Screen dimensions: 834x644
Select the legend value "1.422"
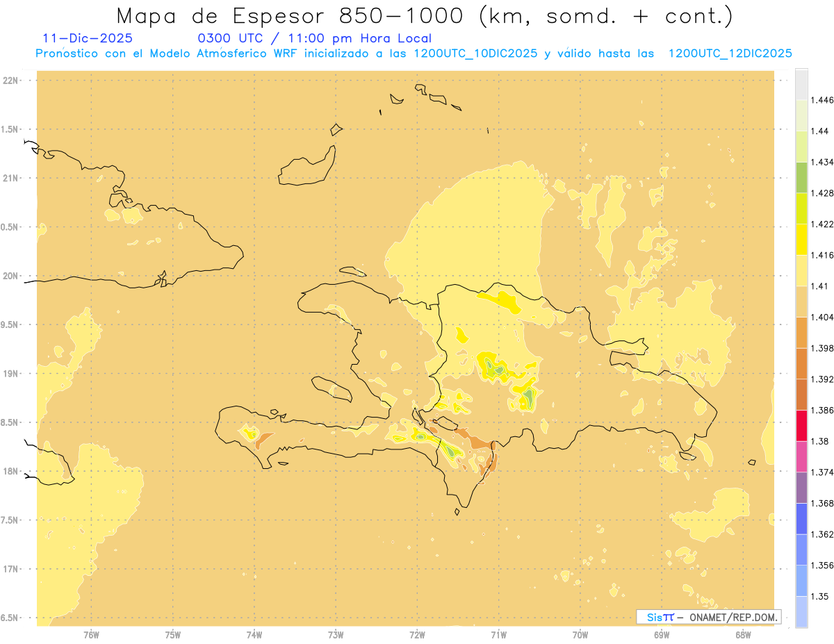click(x=821, y=224)
